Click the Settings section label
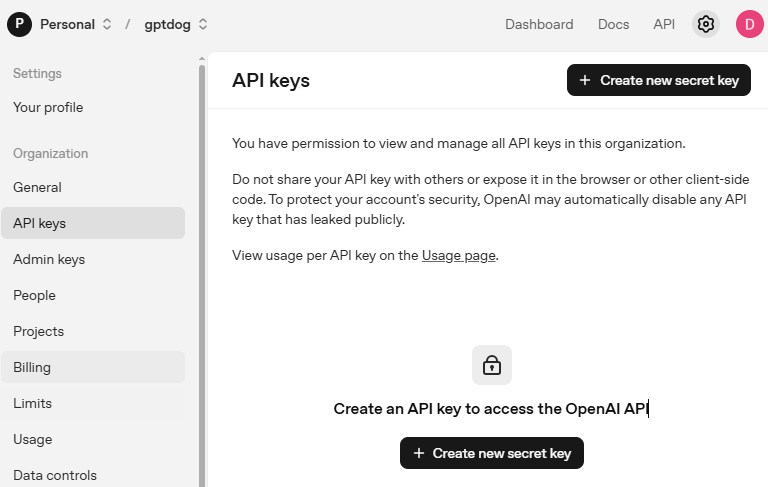This screenshot has height=487, width=768. pyautogui.click(x=37, y=73)
